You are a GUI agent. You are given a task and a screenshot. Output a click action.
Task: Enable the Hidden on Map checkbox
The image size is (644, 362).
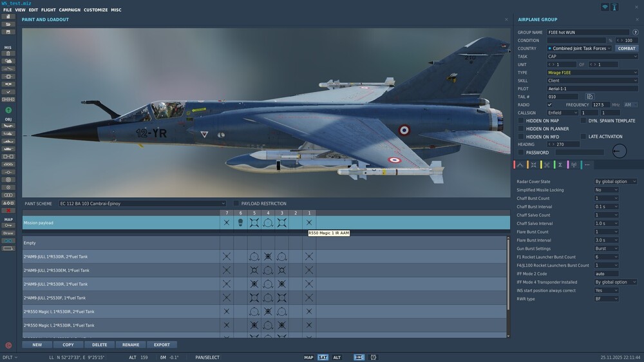pyautogui.click(x=521, y=121)
